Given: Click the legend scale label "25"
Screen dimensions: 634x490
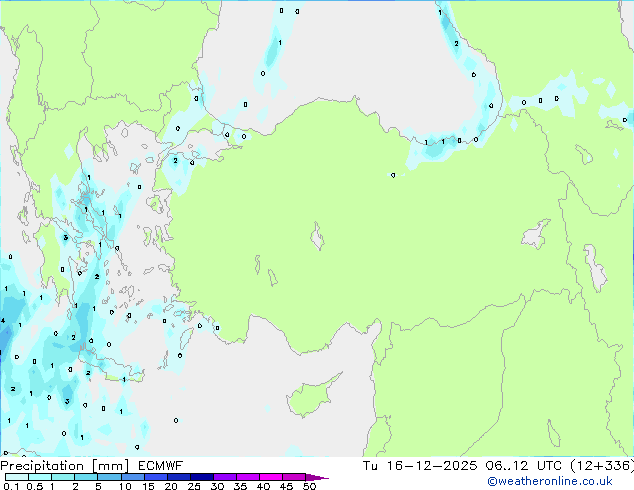Looking at the screenshot, I should [x=194, y=486].
